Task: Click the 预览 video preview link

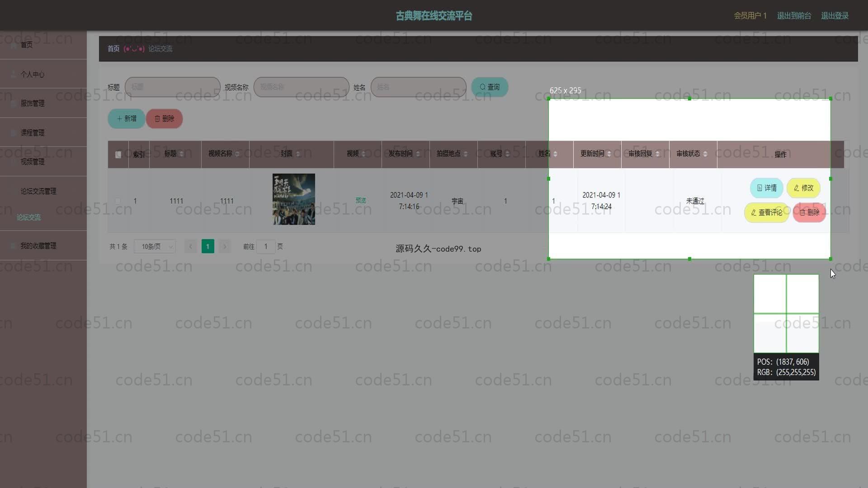Action: tap(361, 200)
